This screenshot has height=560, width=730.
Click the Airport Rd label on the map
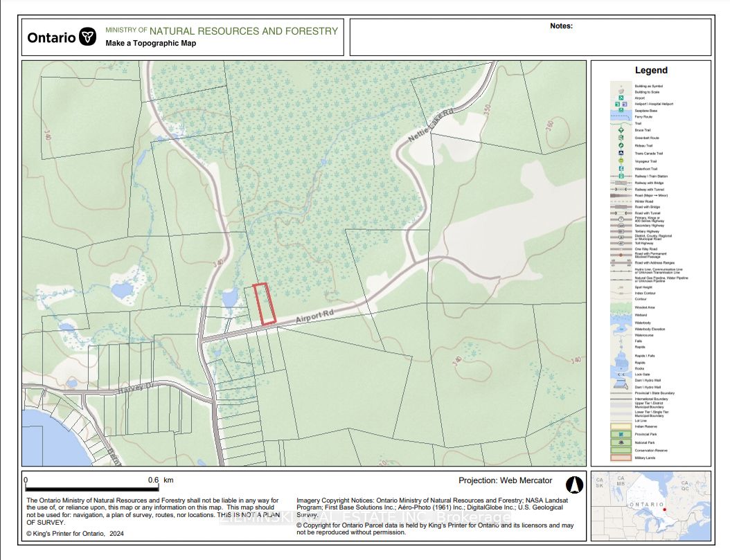pos(314,316)
